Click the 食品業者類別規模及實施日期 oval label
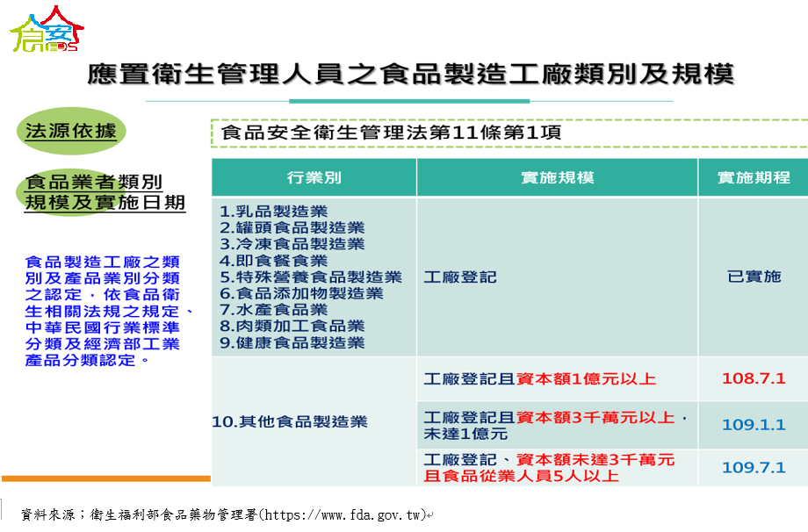808x532 pixels. (105, 192)
